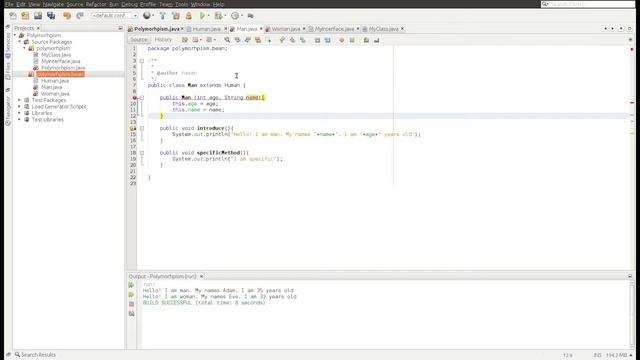Click the find selection magnifier icon
The height and width of the screenshot is (360, 640).
(x=227, y=40)
